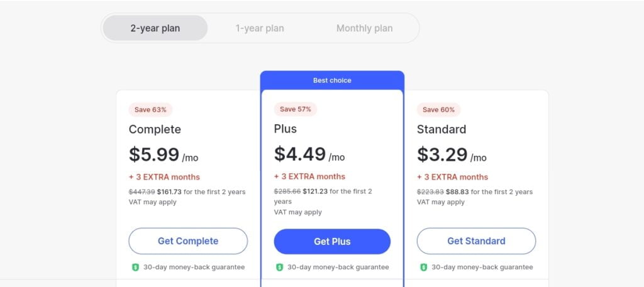Click the $5.99 Complete price
Image resolution: width=644 pixels, height=287 pixels.
click(x=154, y=154)
